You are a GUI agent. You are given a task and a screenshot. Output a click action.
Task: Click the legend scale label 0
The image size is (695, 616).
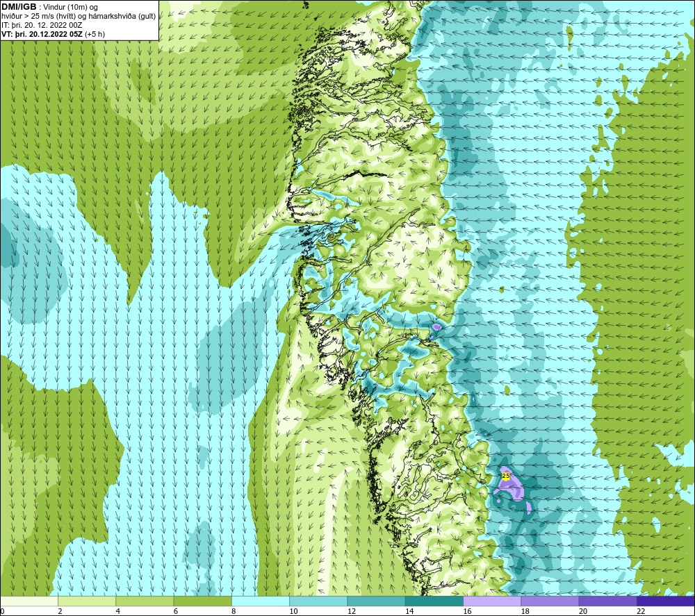(2, 612)
